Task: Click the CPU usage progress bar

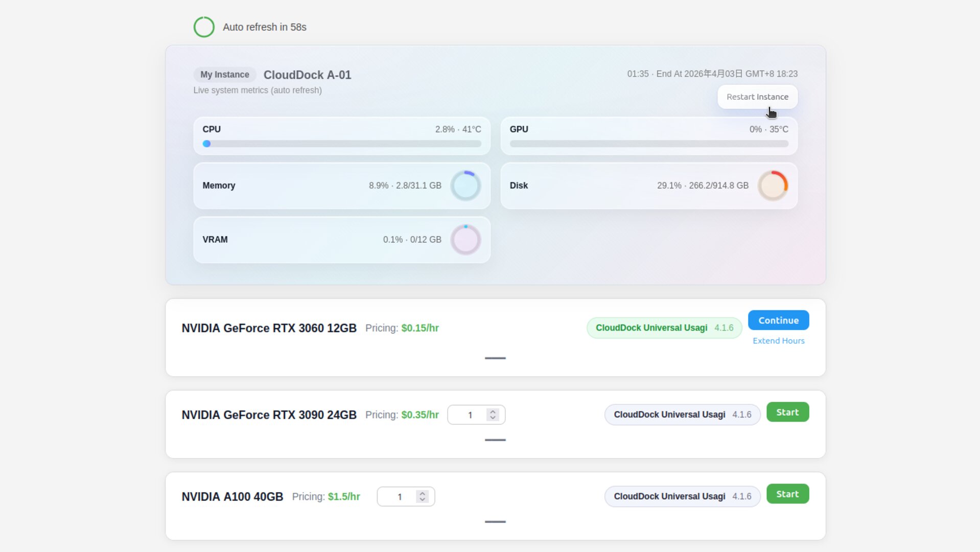Action: [342, 144]
